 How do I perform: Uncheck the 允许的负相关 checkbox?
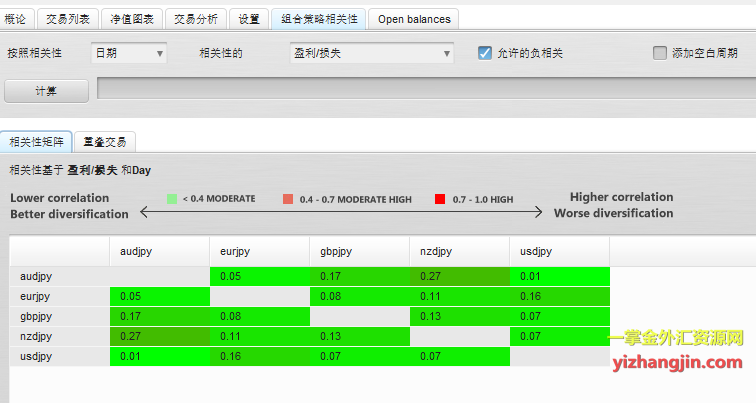pos(485,53)
